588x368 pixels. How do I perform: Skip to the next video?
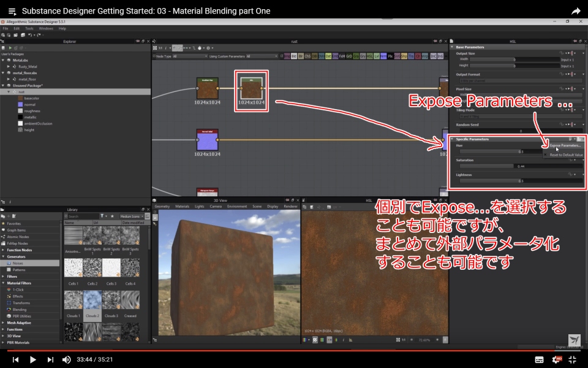pos(50,360)
